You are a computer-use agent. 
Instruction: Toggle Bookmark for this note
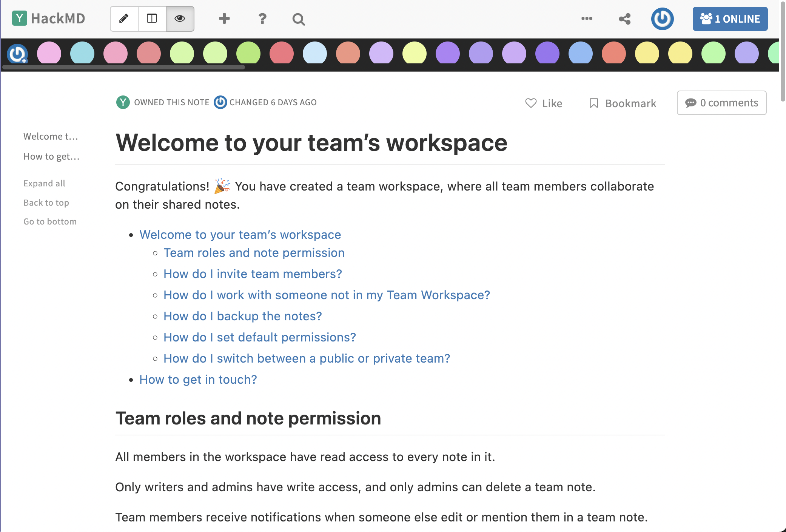coord(623,103)
